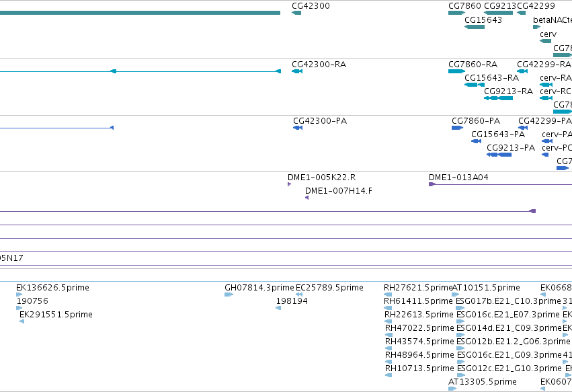The image size is (572, 392).
Task: Select the CG15643-RA transcript label
Action: [x=491, y=78]
